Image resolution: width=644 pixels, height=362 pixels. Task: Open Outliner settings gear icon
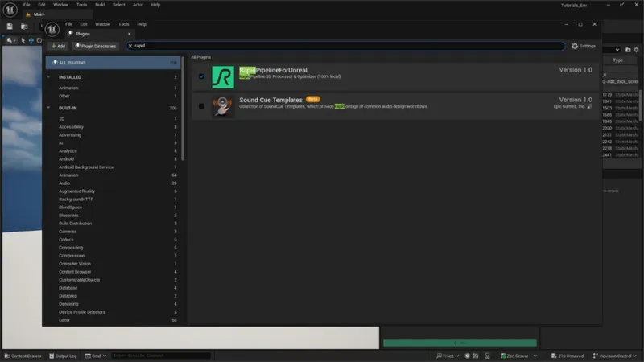tap(636, 50)
